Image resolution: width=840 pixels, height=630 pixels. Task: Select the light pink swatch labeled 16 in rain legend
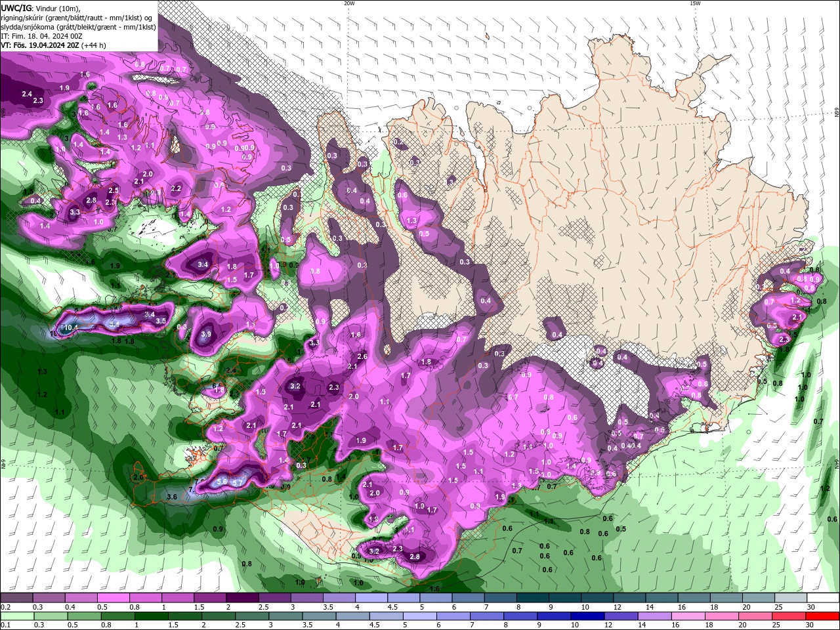click(x=687, y=616)
